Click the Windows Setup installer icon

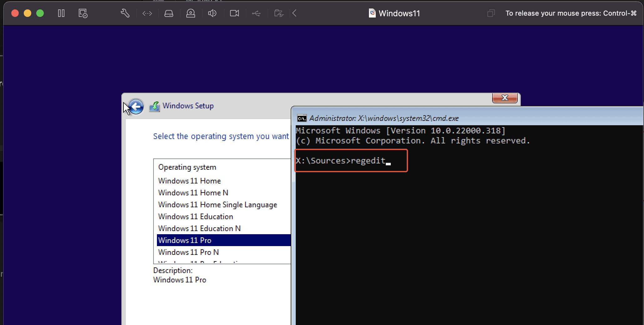click(x=154, y=106)
